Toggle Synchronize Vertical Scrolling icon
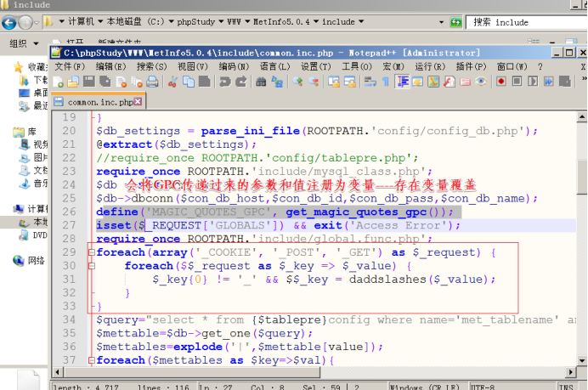The width and height of the screenshot is (588, 390). point(334,82)
